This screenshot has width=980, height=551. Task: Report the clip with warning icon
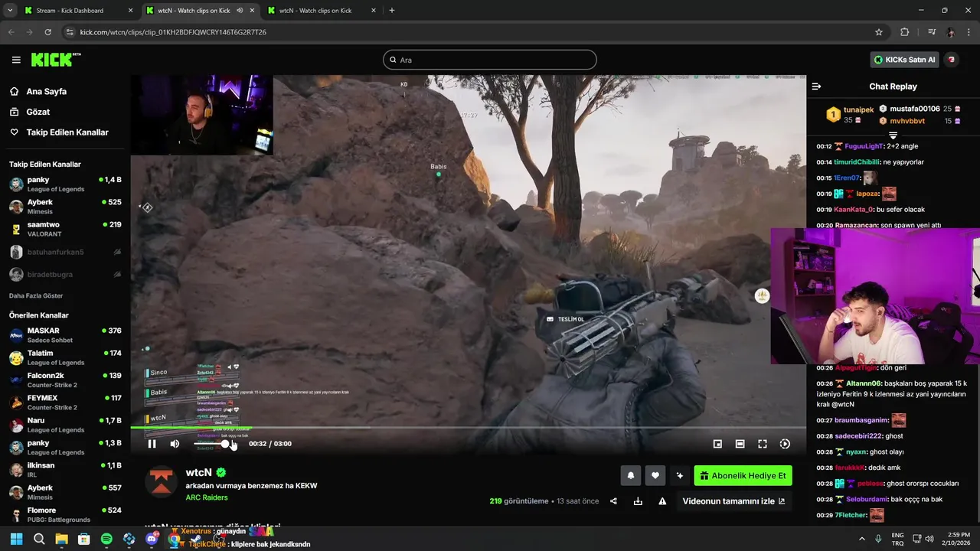[x=662, y=501]
